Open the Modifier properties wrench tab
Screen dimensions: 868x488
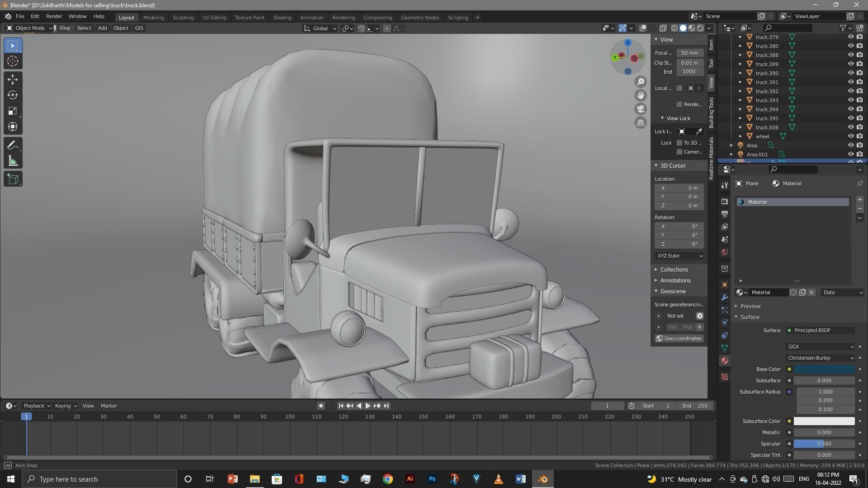(725, 297)
